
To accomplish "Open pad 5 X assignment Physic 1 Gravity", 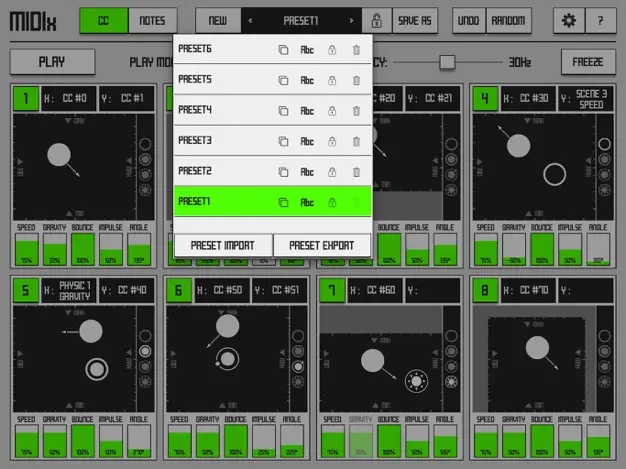I will pyautogui.click(x=69, y=290).
